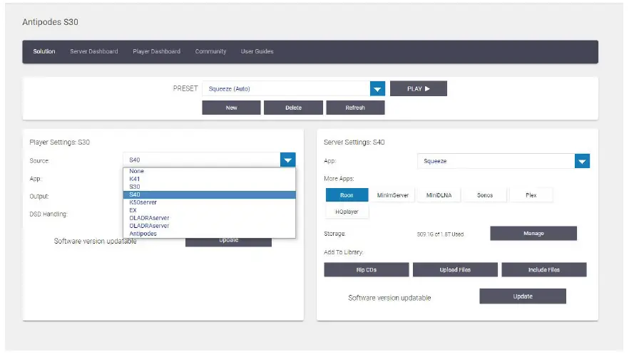The width and height of the screenshot is (639, 364).
Task: Click the Squeeze (Auto) preset field
Action: [286, 89]
